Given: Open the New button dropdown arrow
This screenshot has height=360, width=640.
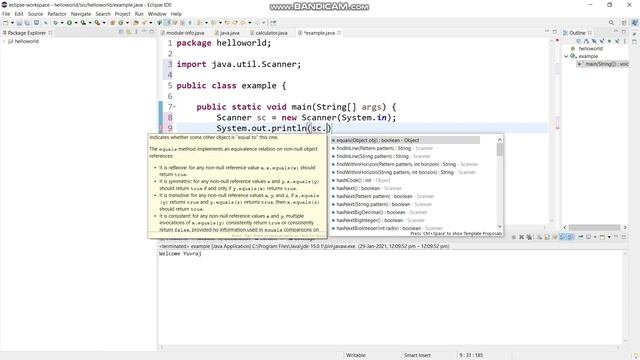Looking at the screenshot, I should coord(12,23).
